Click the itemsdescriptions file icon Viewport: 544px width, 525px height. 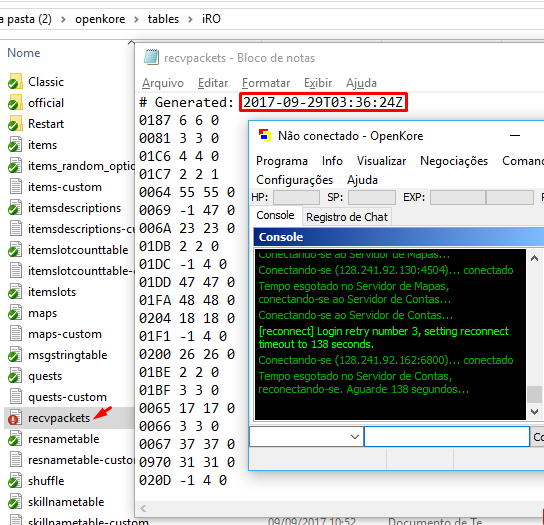click(15, 208)
